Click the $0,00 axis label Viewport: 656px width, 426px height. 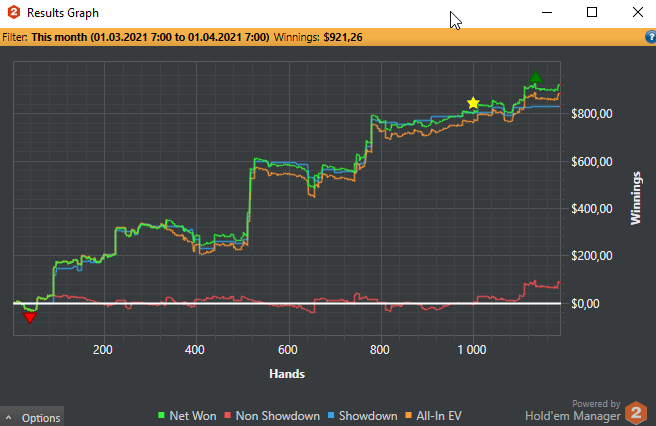[585, 304]
